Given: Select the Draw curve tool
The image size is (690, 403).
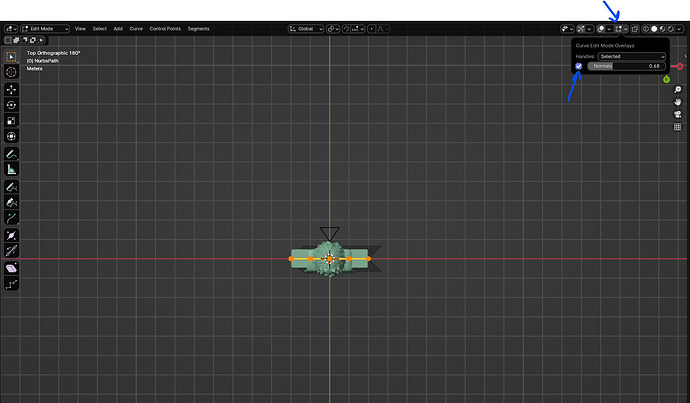Looking at the screenshot, I should (x=11, y=187).
